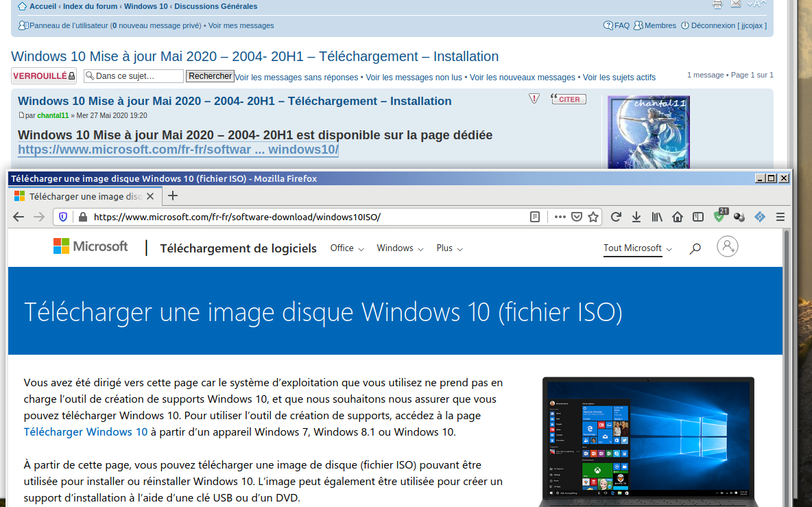
Task: Open new tab with plus button
Action: point(173,196)
